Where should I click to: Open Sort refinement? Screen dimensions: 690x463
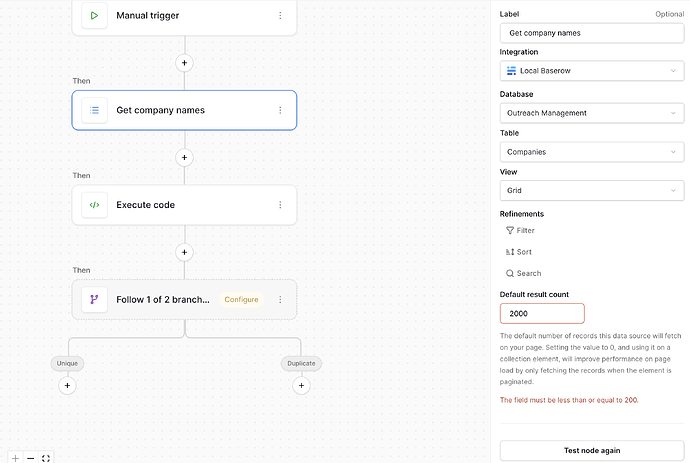click(519, 252)
